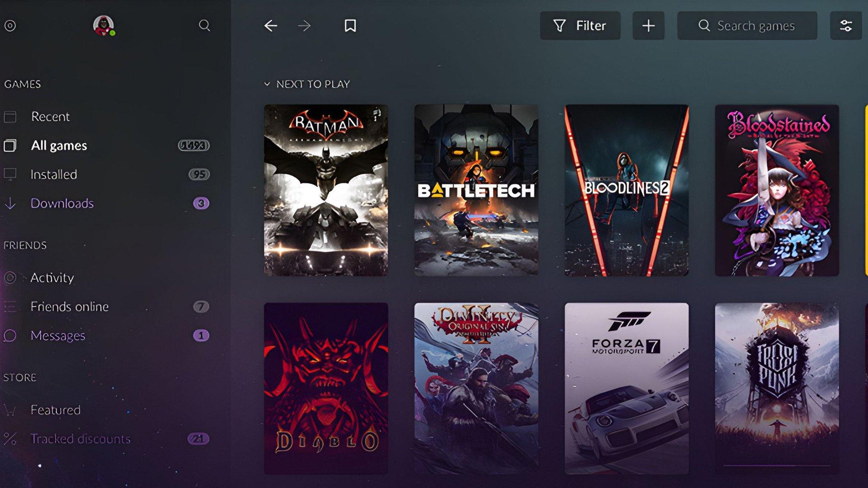Open the Battletech game cover
The width and height of the screenshot is (868, 488).
476,190
